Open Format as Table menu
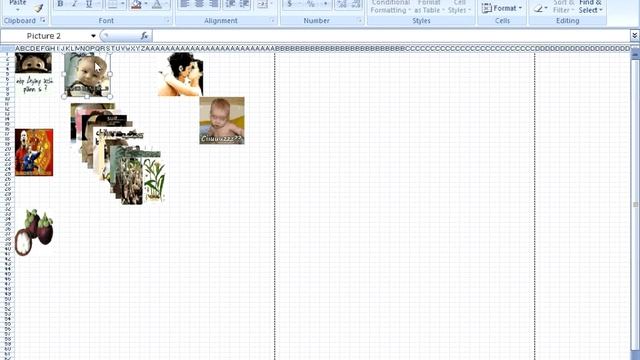The image size is (640, 360). 429,7
